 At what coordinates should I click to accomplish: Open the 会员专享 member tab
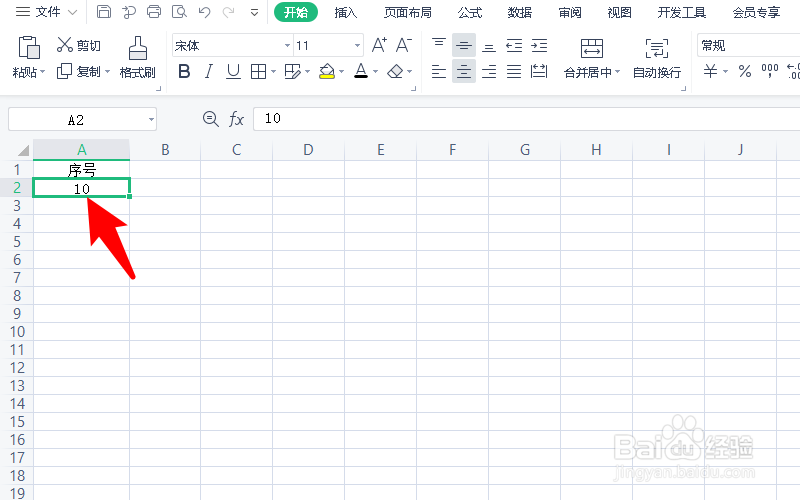(756, 12)
